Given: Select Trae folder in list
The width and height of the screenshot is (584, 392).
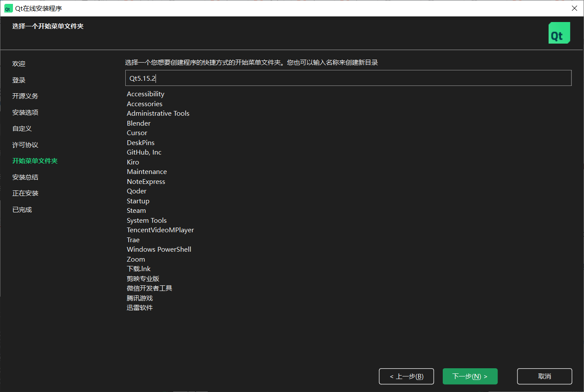Looking at the screenshot, I should (x=133, y=240).
